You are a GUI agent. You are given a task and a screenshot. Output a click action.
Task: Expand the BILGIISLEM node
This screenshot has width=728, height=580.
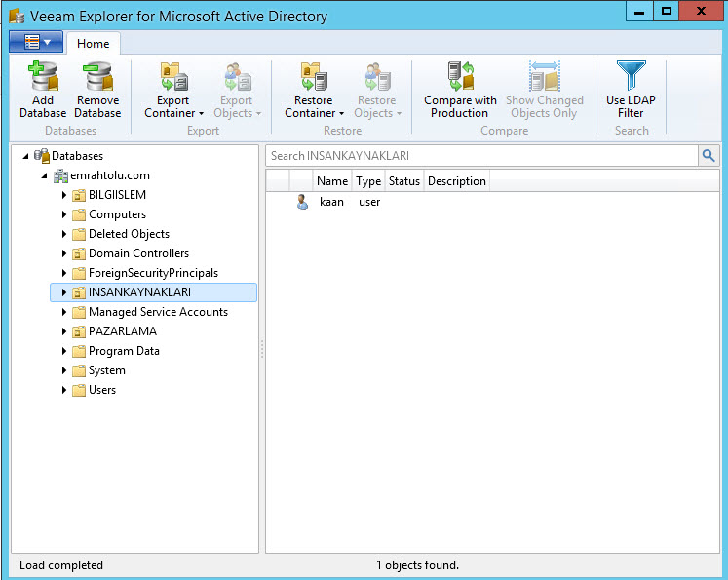point(64,195)
